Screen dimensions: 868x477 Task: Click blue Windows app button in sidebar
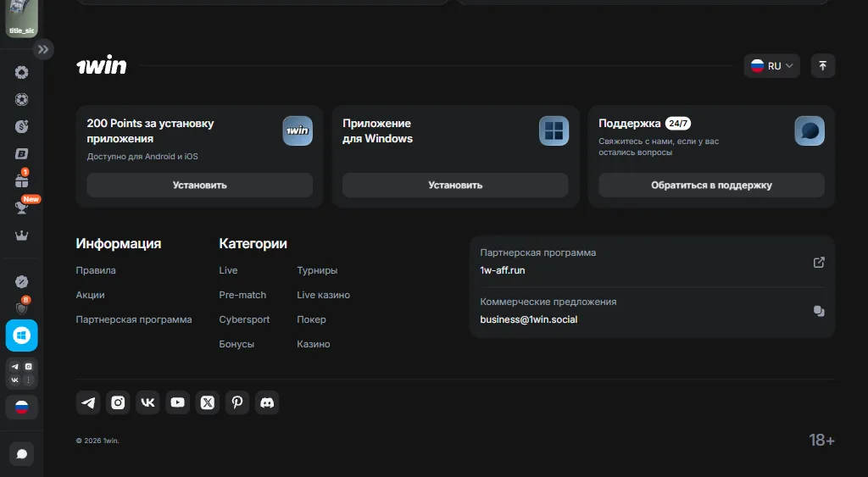point(21,336)
